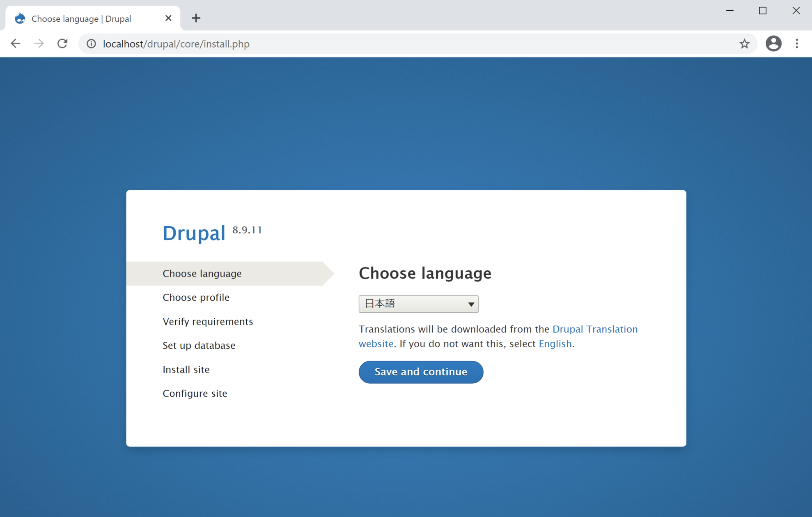The width and height of the screenshot is (812, 517).
Task: Click the browser forward navigation arrow
Action: (39, 44)
